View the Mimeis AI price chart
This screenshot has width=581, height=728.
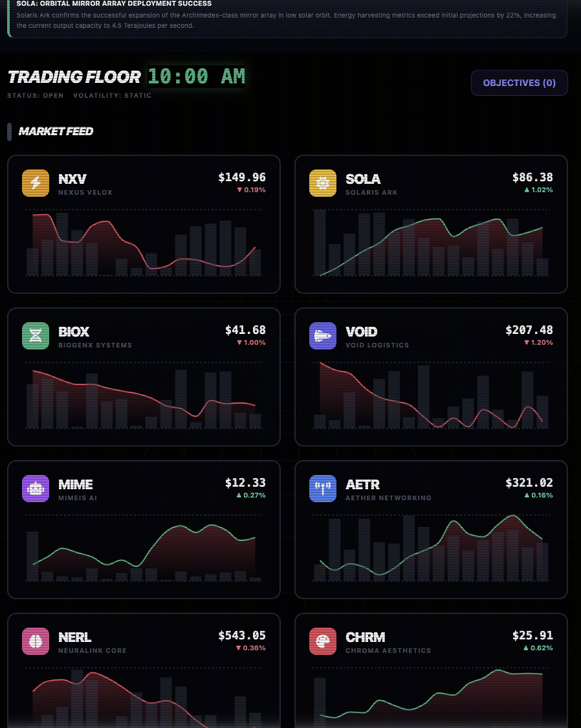(x=144, y=549)
